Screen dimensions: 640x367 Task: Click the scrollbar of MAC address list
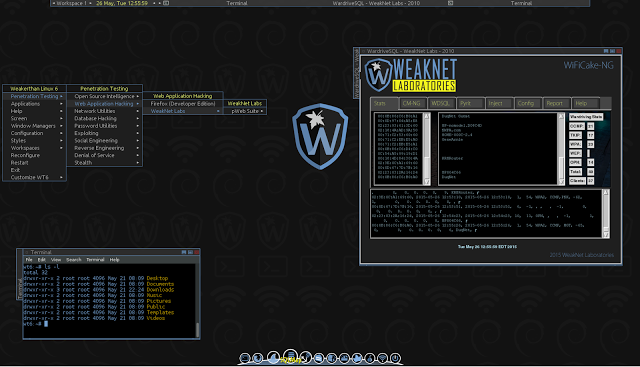pyautogui.click(x=427, y=149)
